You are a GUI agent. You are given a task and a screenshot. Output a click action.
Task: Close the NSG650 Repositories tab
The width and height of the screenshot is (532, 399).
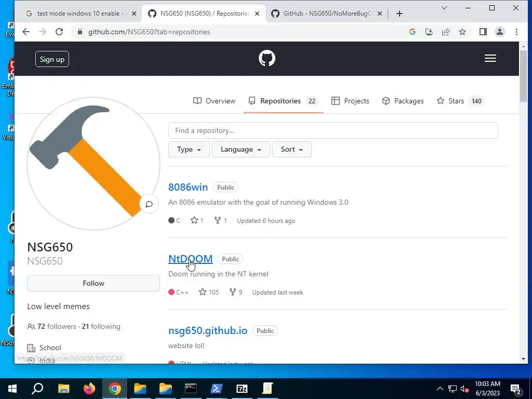coord(257,14)
